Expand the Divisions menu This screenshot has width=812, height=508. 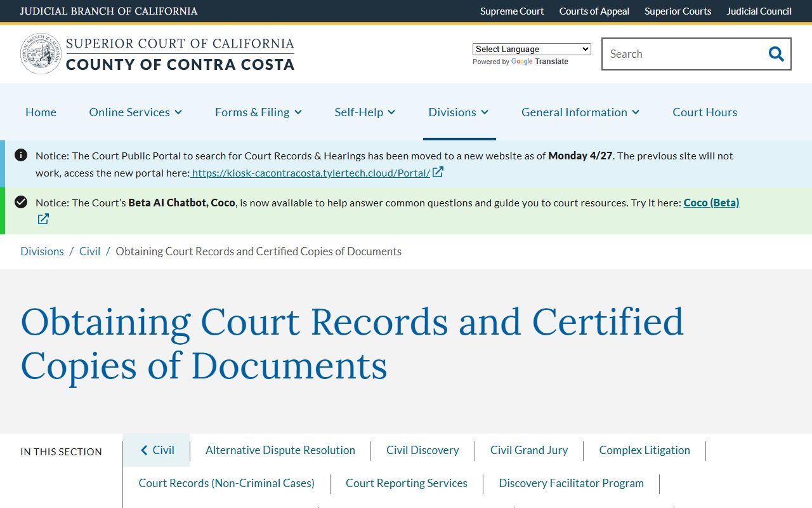point(459,112)
